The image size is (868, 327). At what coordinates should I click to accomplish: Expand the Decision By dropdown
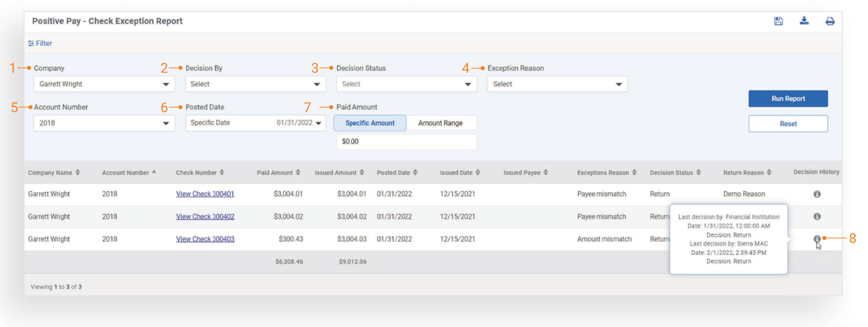255,84
